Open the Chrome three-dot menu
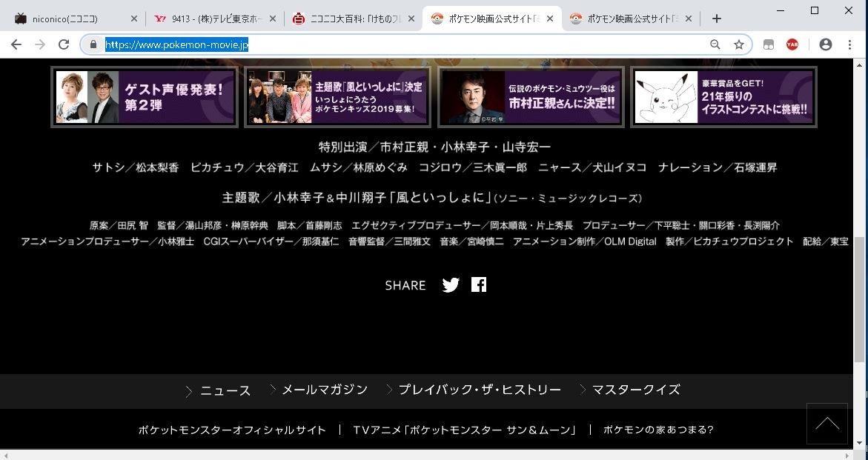Screen dimensions: 868x460 (849, 44)
